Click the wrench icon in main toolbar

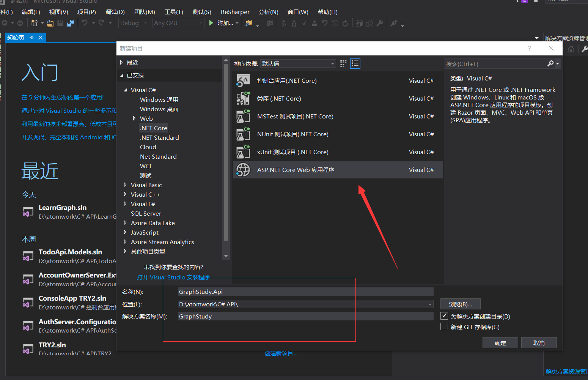380,23
